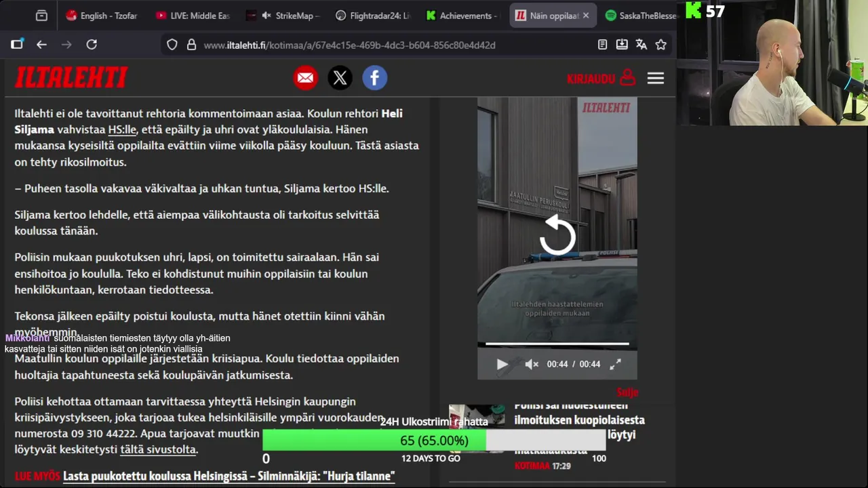The image size is (868, 488).
Task: Open the tältä sivustolta link
Action: coord(159,449)
